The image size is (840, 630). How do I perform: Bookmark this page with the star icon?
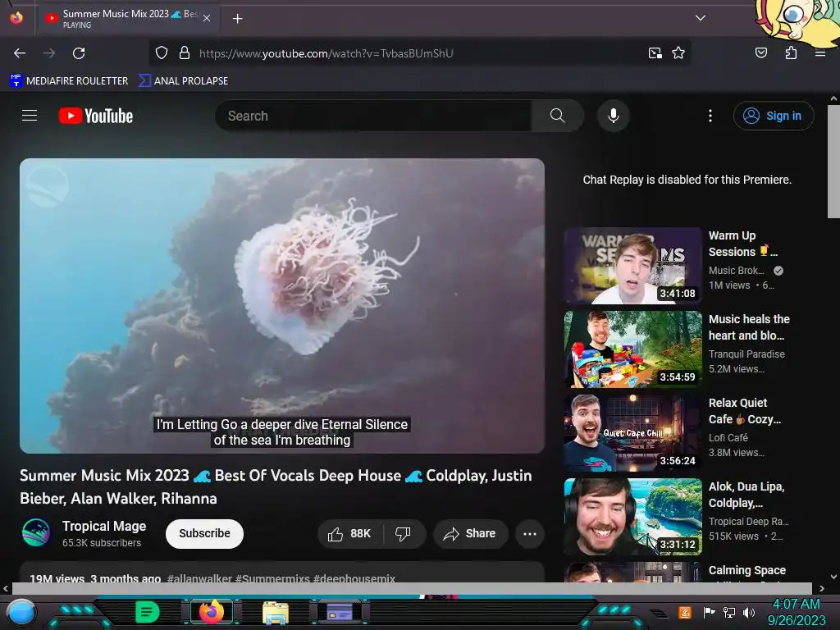click(x=678, y=53)
